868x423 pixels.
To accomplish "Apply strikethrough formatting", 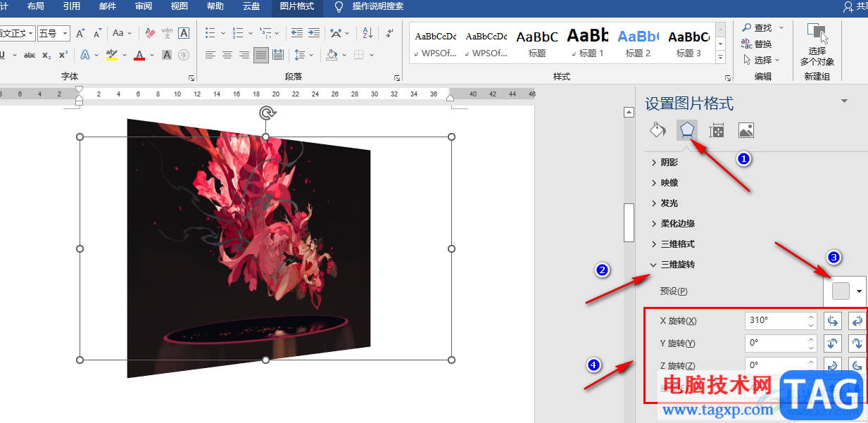I will coord(30,55).
